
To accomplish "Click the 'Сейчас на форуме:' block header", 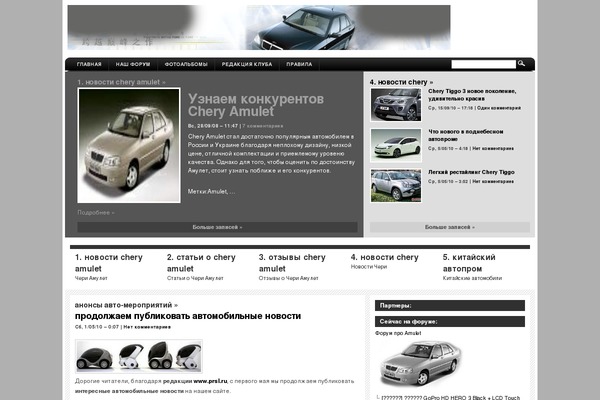I will (x=450, y=322).
